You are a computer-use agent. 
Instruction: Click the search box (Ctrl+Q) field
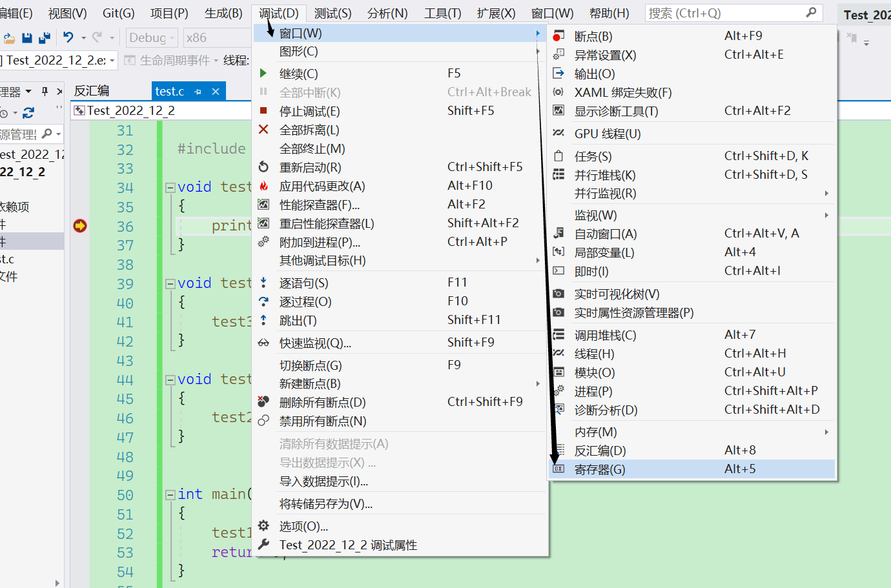[733, 13]
